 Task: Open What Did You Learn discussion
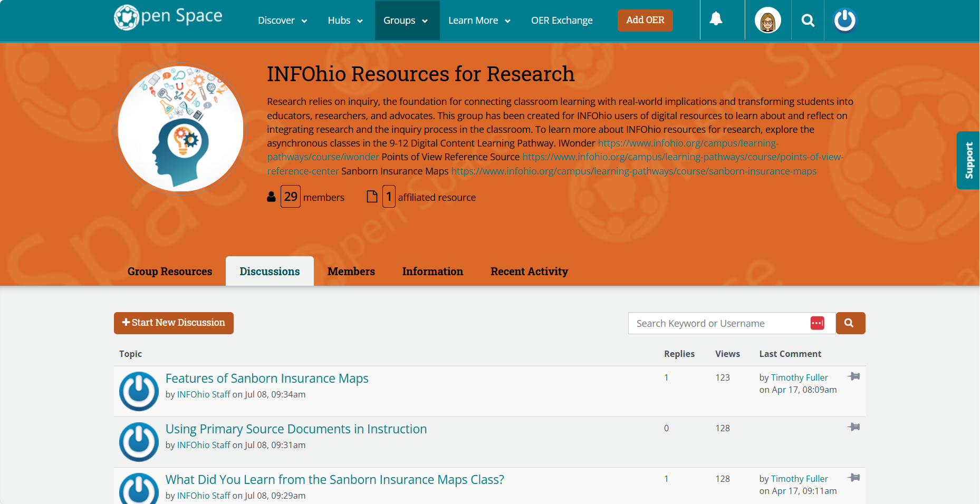point(335,480)
